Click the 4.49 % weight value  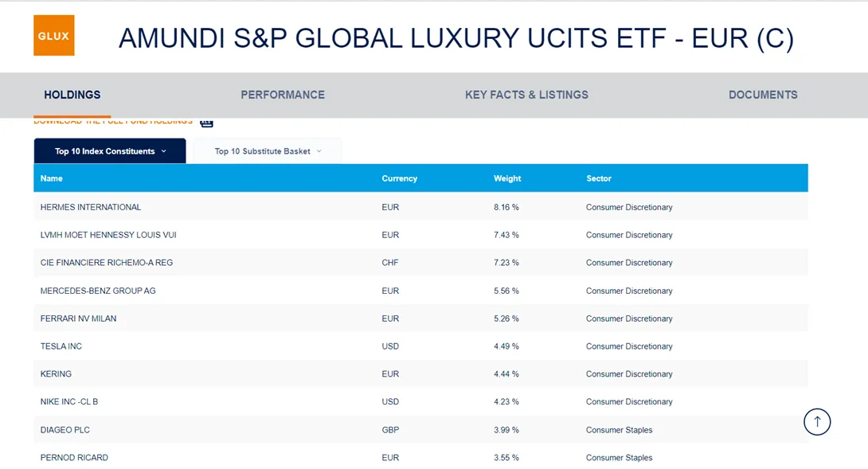coord(506,346)
